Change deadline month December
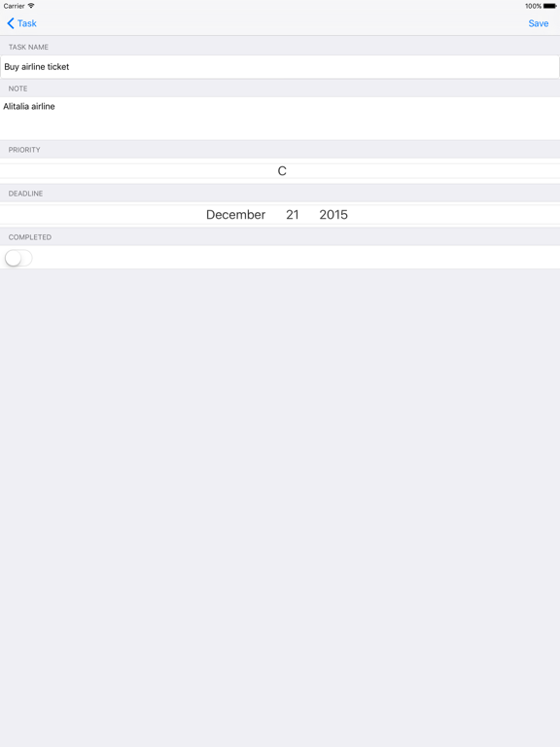 (235, 215)
